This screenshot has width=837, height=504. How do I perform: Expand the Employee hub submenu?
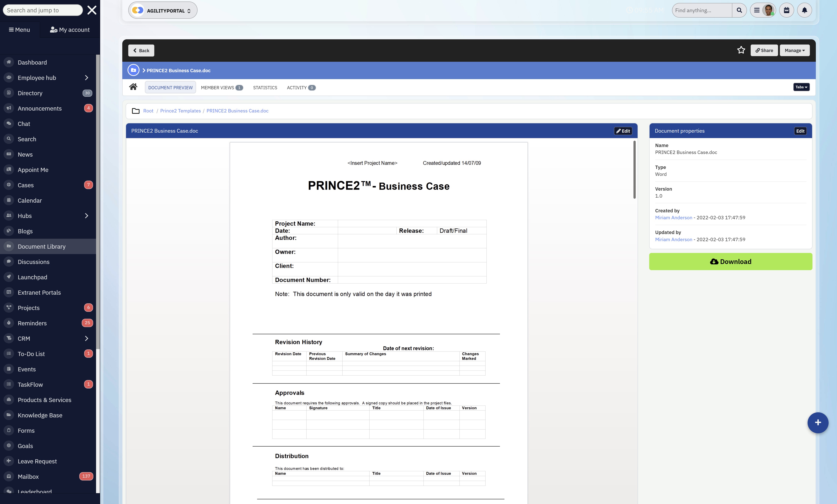coord(86,78)
